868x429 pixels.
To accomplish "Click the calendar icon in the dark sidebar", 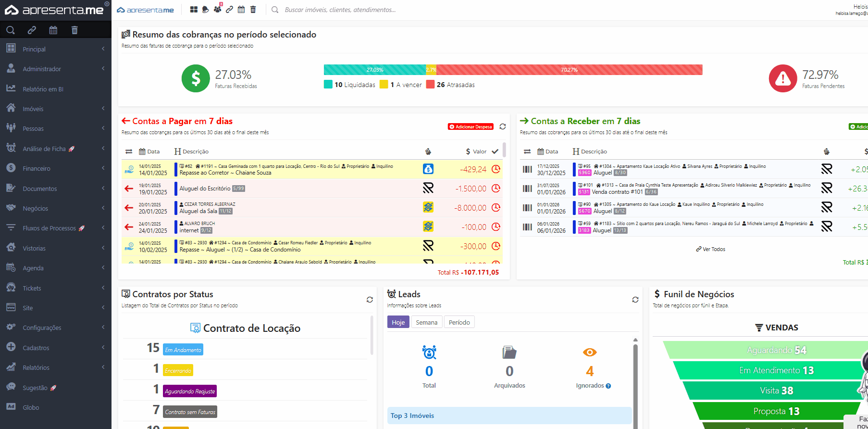I will tap(53, 30).
